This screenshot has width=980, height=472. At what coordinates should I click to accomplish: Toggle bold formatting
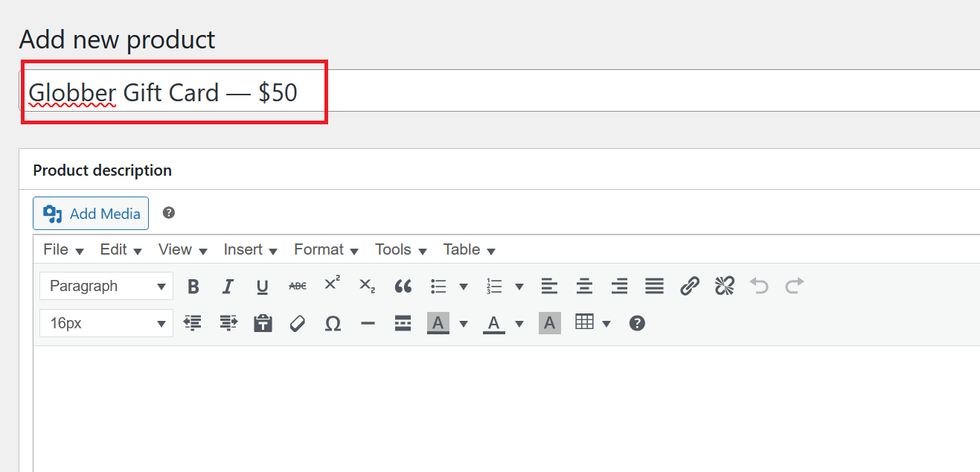193,286
